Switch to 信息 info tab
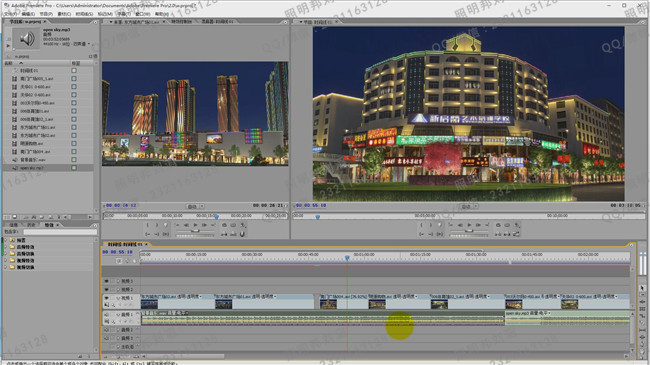 click(x=14, y=225)
